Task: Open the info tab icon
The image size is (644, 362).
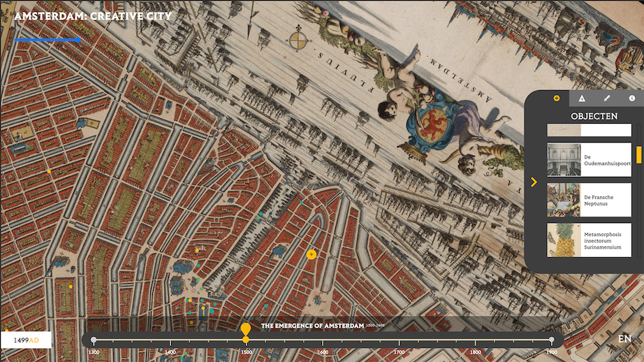Action: click(632, 99)
